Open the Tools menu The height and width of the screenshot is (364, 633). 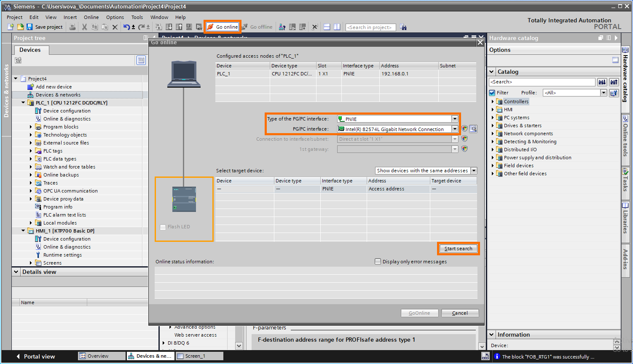(x=137, y=17)
